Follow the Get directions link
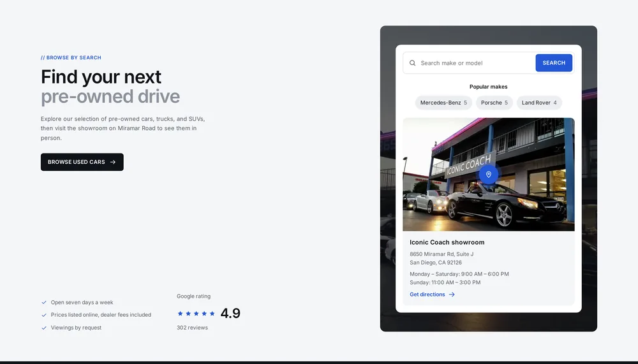Viewport: 638px width, 364px height. [432, 295]
